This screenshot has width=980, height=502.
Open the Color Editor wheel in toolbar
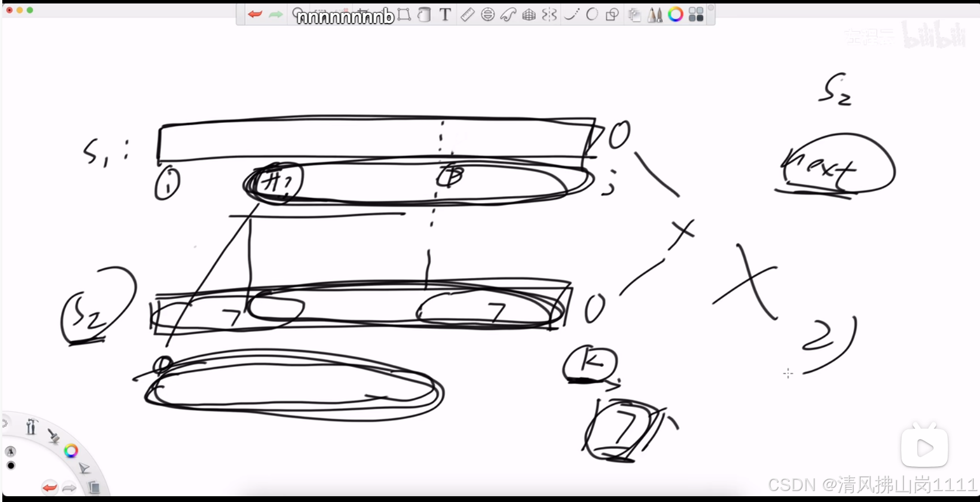pos(675,14)
